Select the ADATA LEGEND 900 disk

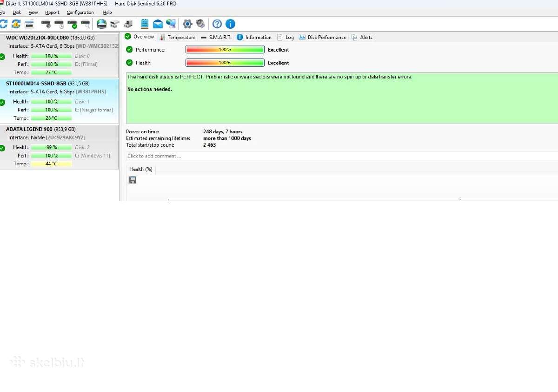tap(60, 147)
